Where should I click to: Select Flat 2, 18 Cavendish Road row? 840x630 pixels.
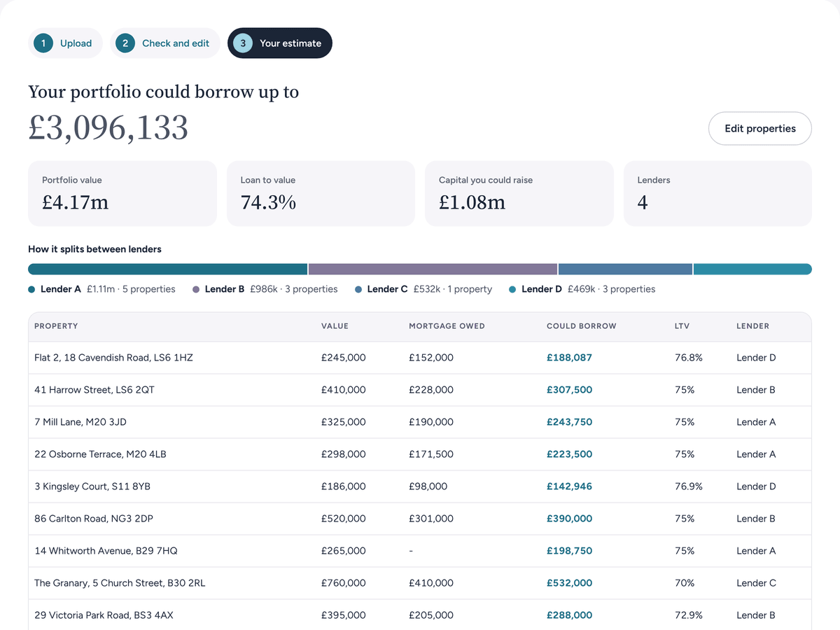pyautogui.click(x=420, y=358)
